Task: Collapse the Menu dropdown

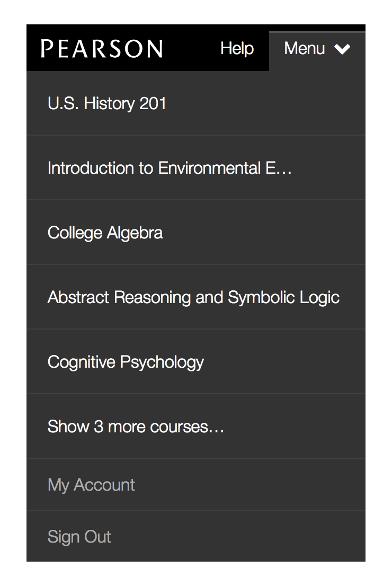Action: coord(317,49)
